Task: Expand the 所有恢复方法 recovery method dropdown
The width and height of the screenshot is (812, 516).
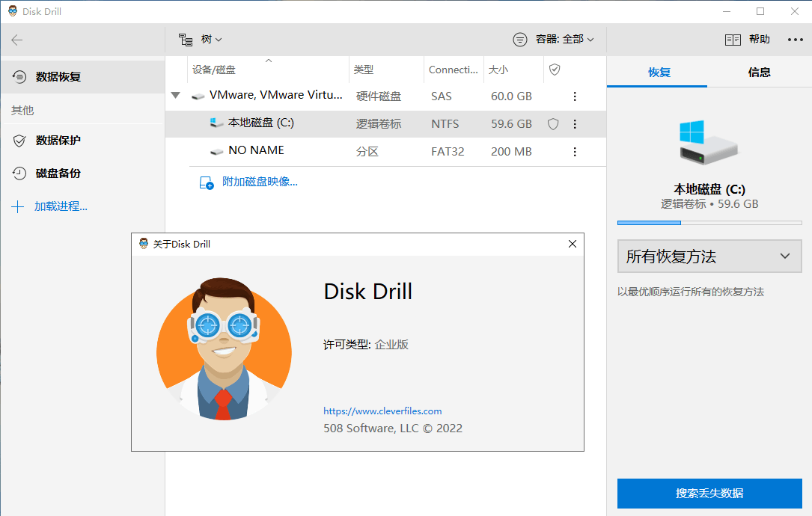Action: (709, 257)
